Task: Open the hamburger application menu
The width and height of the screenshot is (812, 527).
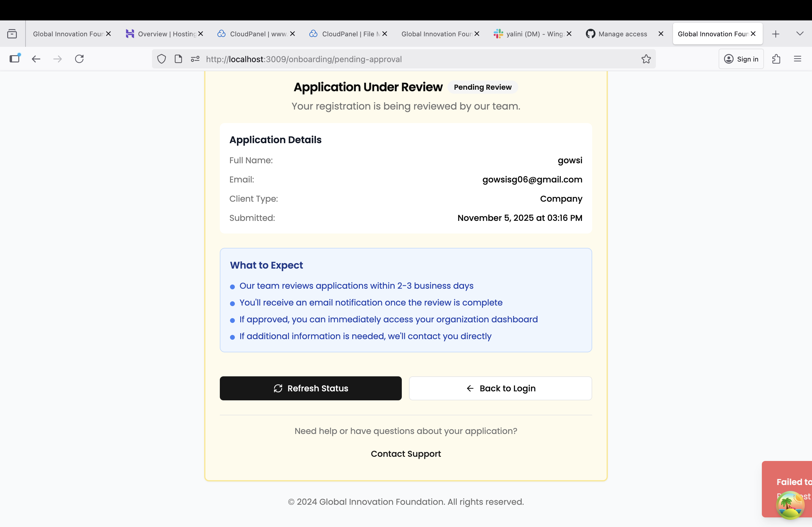Action: click(x=797, y=59)
